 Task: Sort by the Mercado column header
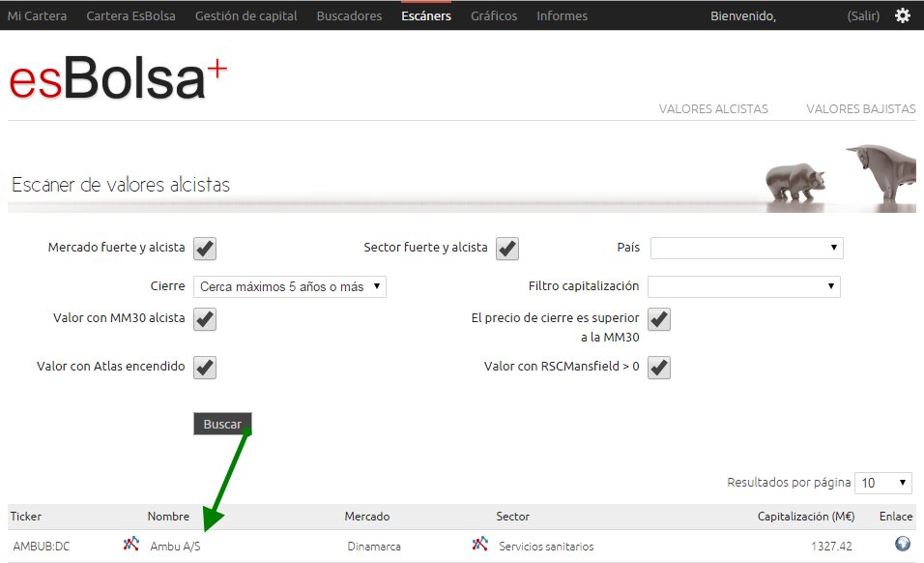pyautogui.click(x=367, y=517)
